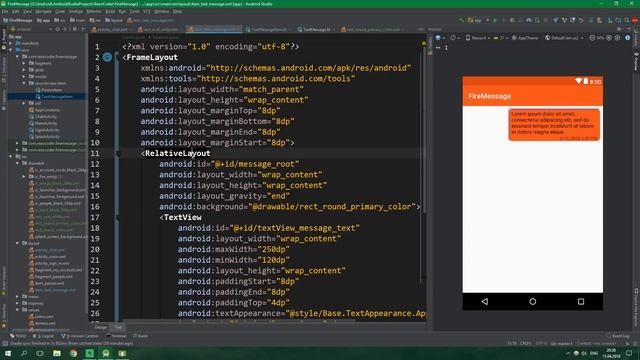Open the Build tool window button
The width and height of the screenshot is (640, 360).
pos(140,336)
